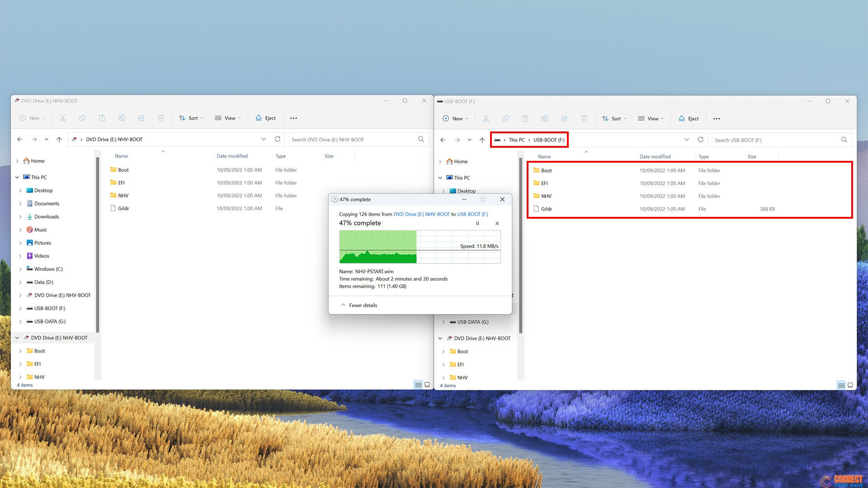Click Delete trash icon in DVD Drive window

tap(161, 118)
